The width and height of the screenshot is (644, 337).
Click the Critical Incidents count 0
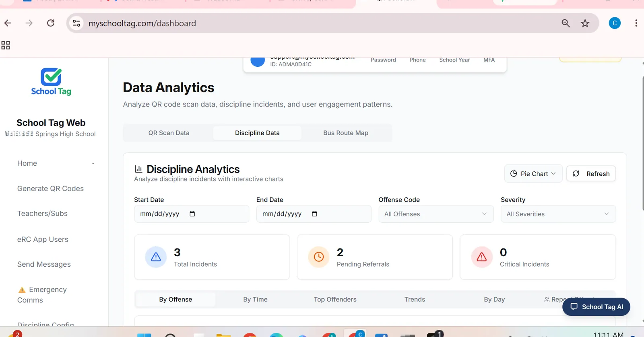click(x=503, y=253)
